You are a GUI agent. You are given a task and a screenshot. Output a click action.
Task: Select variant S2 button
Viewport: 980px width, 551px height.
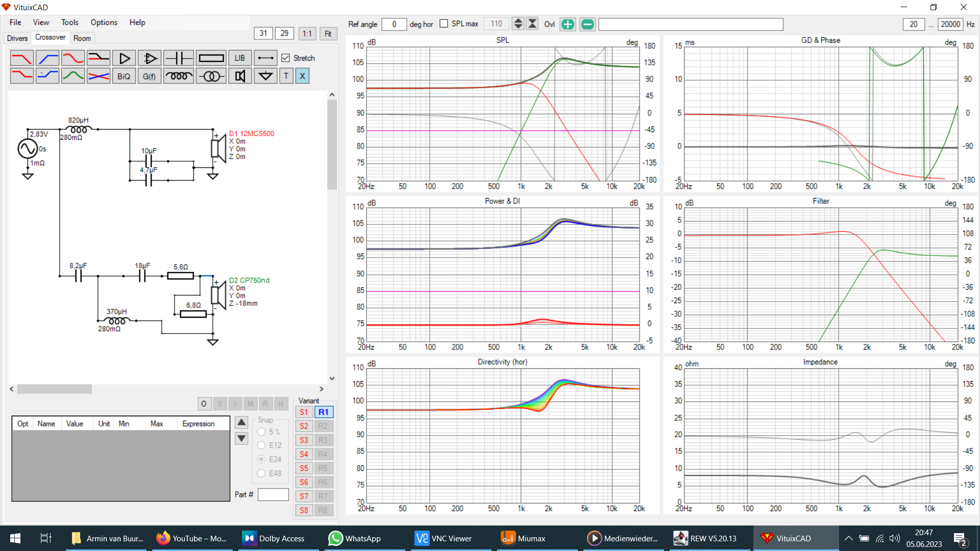[x=304, y=426]
